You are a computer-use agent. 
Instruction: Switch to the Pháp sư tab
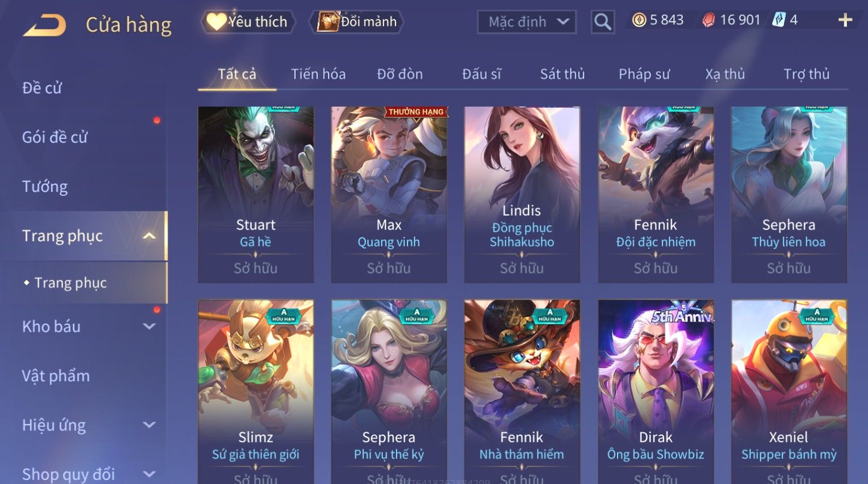[x=644, y=74]
